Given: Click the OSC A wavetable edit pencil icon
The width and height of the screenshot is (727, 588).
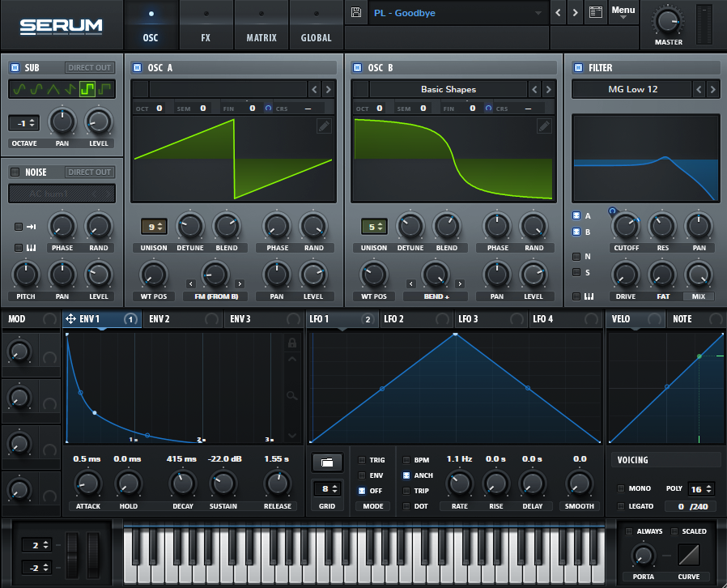Looking at the screenshot, I should [324, 126].
